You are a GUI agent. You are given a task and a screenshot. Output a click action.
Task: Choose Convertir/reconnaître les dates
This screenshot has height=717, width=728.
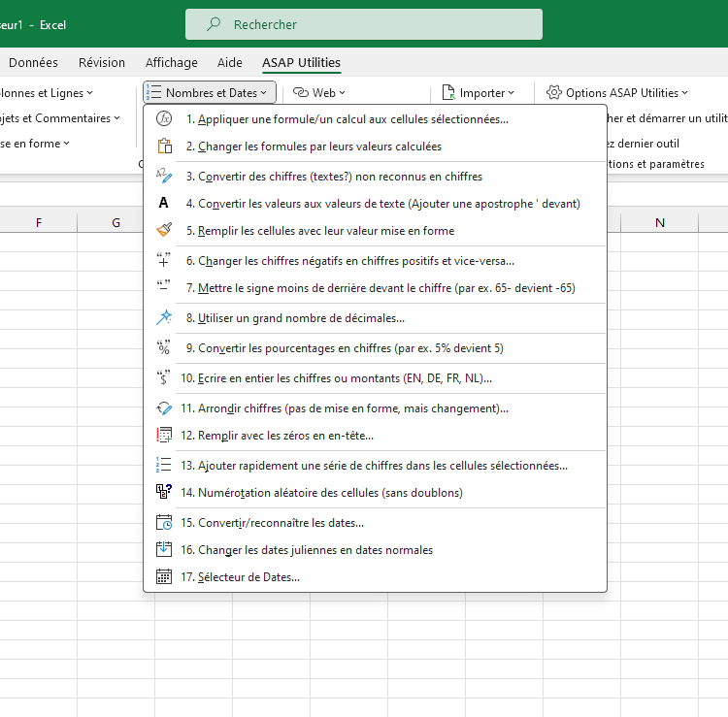coord(375,523)
